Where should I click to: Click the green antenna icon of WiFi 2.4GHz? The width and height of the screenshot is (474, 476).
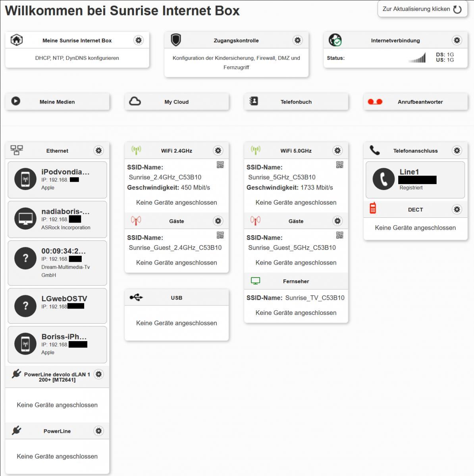[x=136, y=150]
